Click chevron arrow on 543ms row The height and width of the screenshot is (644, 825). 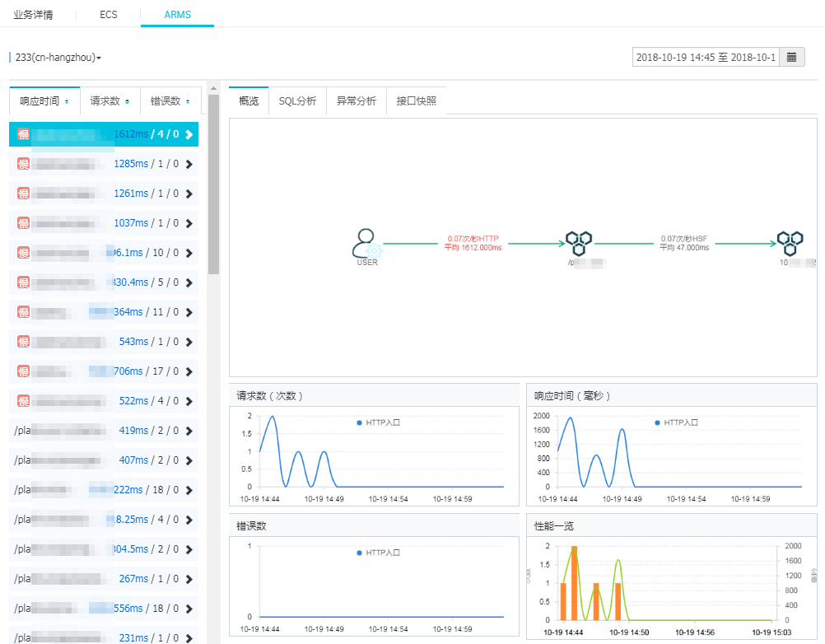(x=189, y=342)
